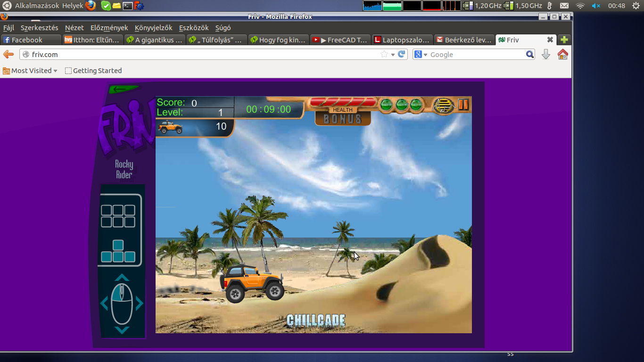Reload the friv.com page

point(402,54)
